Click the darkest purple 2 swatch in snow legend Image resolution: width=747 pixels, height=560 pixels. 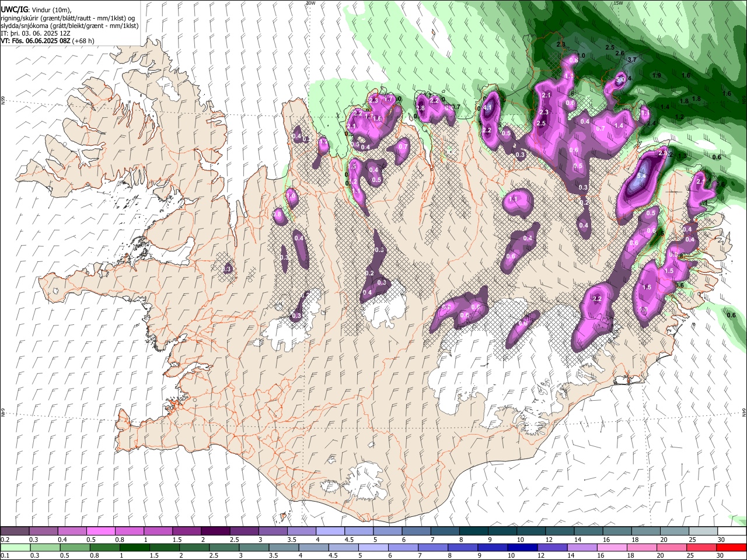(215, 531)
